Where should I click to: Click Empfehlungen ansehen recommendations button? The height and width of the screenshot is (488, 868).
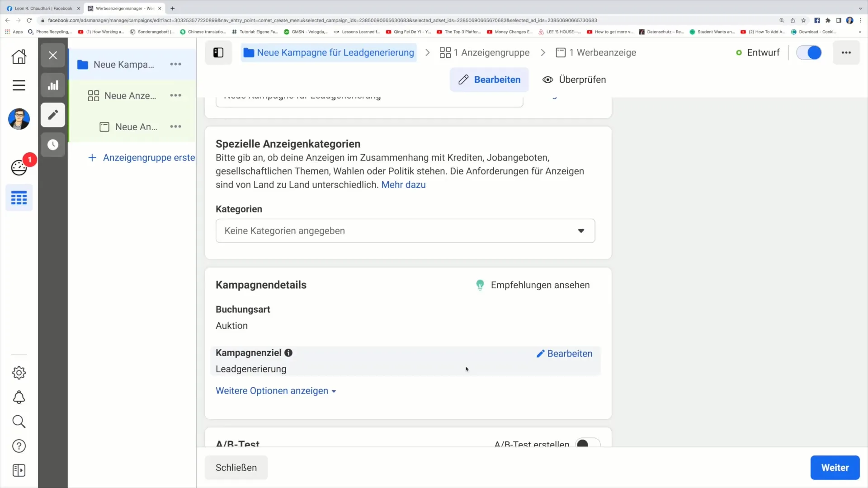click(x=533, y=285)
